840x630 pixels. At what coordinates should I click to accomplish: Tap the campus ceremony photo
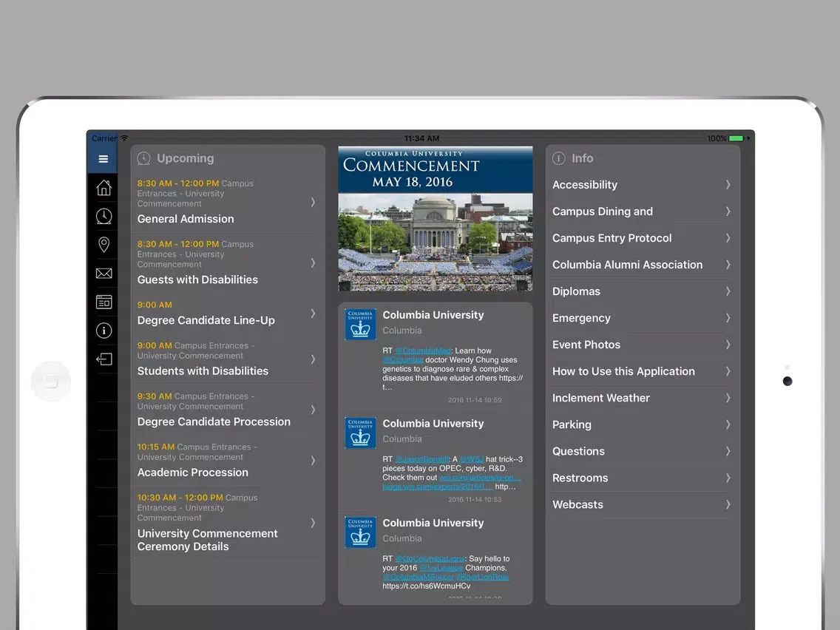point(435,242)
